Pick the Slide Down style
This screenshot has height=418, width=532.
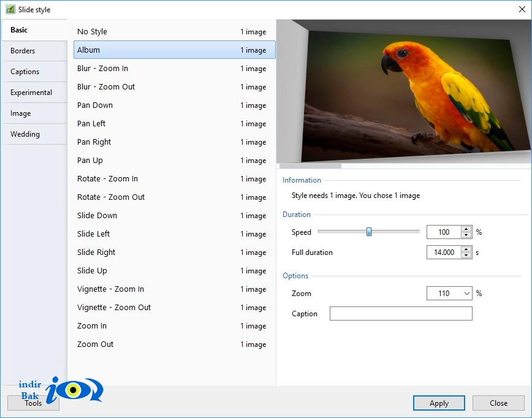175,216
